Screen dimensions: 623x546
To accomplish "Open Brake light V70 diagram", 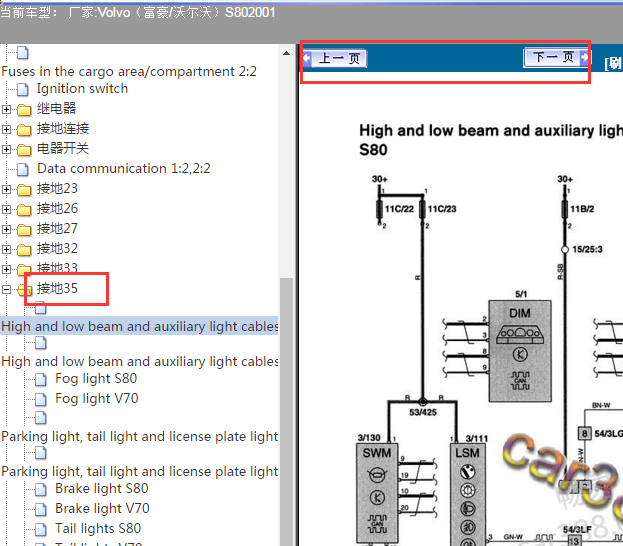I will point(102,508).
